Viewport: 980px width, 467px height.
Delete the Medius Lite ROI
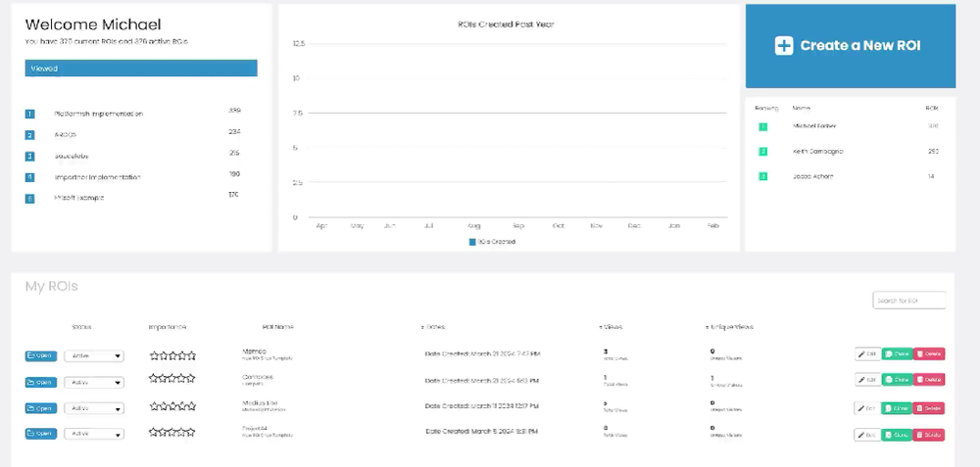[929, 408]
